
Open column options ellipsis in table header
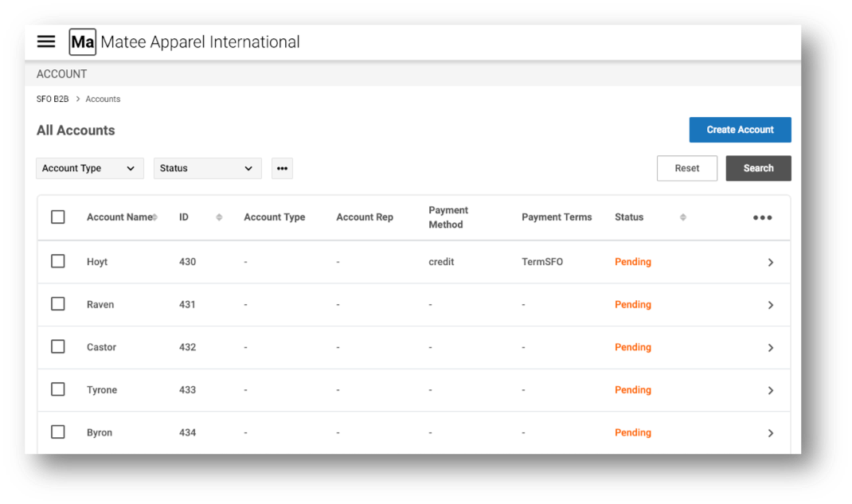(x=762, y=217)
